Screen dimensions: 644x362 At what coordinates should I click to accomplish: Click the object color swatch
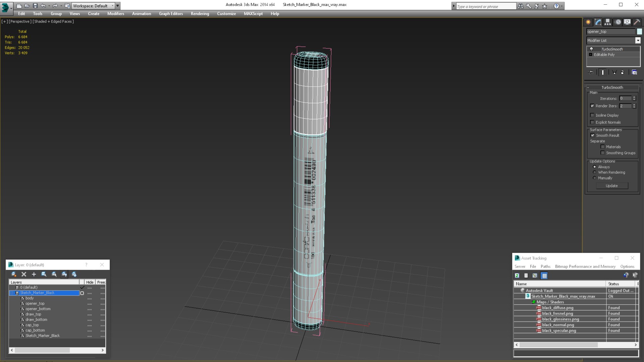click(x=639, y=32)
